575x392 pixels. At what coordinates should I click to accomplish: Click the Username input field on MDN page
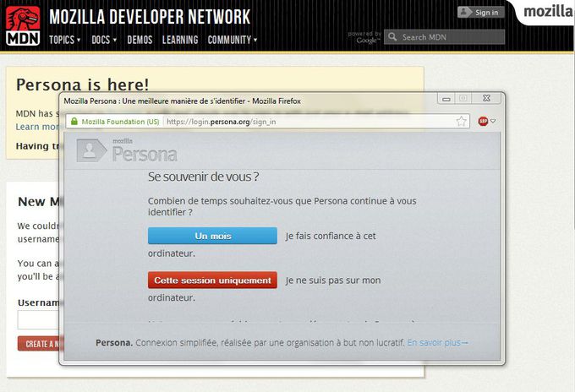pyautogui.click(x=38, y=320)
